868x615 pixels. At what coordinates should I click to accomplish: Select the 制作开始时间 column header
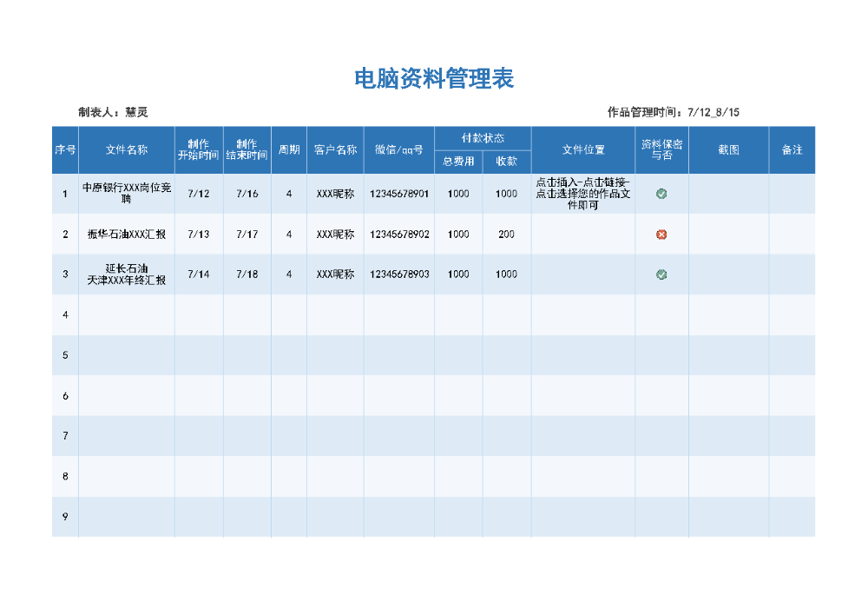pyautogui.click(x=199, y=149)
